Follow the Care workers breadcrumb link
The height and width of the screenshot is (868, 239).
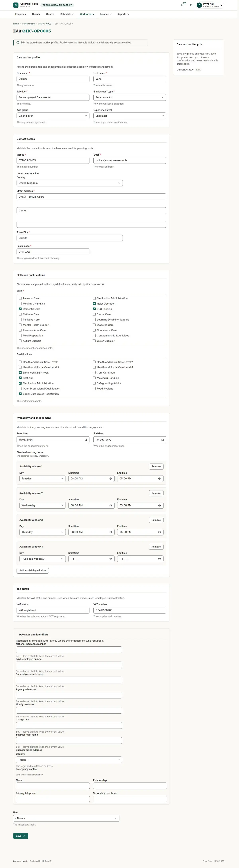(28, 24)
